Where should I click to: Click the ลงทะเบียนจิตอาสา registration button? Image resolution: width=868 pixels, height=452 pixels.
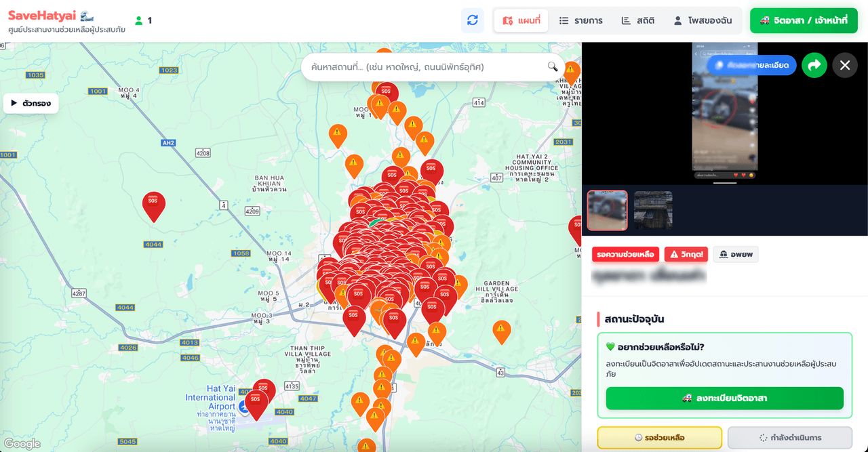point(724,398)
